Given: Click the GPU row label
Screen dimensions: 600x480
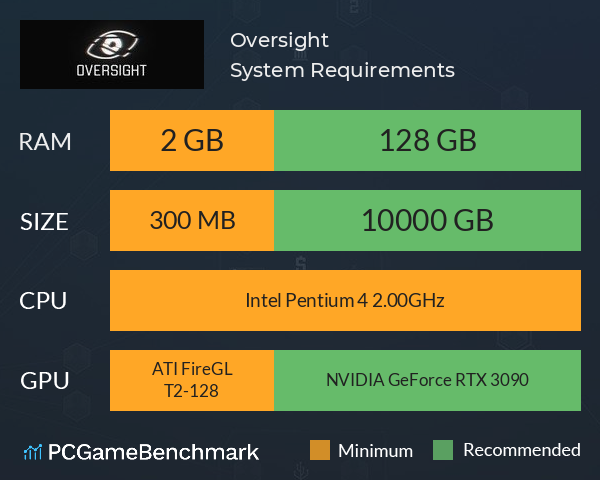Looking at the screenshot, I should coord(45,381).
